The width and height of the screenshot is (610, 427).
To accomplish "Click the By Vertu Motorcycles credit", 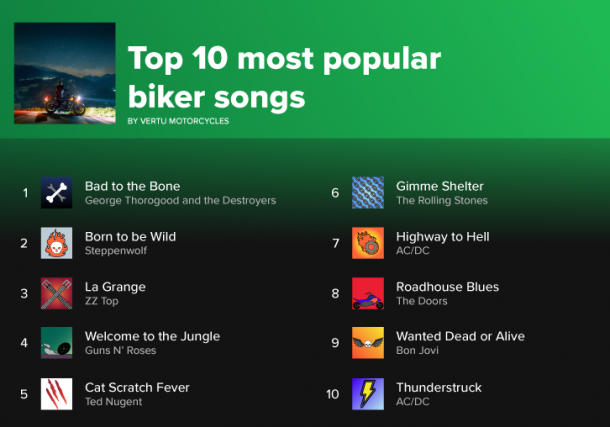I will click(178, 122).
